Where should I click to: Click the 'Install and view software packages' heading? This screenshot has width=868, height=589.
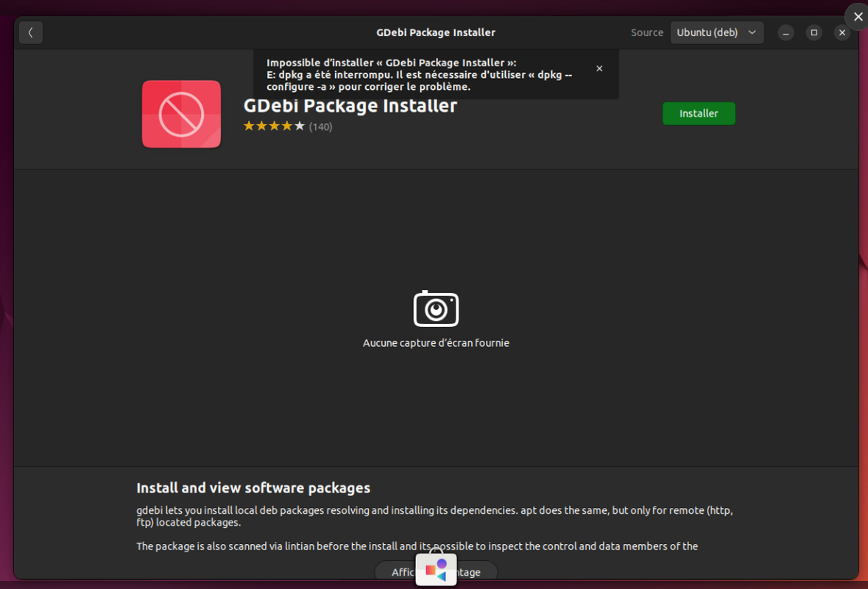(x=253, y=487)
